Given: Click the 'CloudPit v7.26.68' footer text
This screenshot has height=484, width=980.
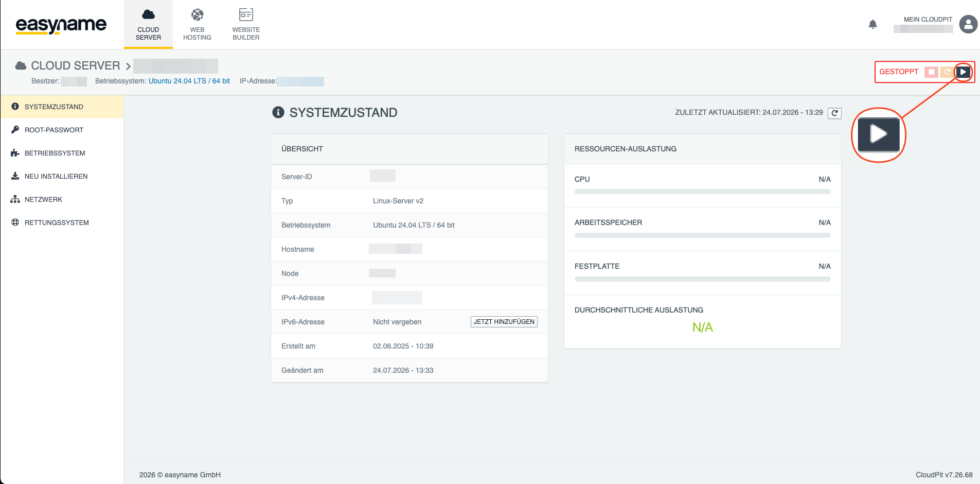Looking at the screenshot, I should [x=944, y=475].
